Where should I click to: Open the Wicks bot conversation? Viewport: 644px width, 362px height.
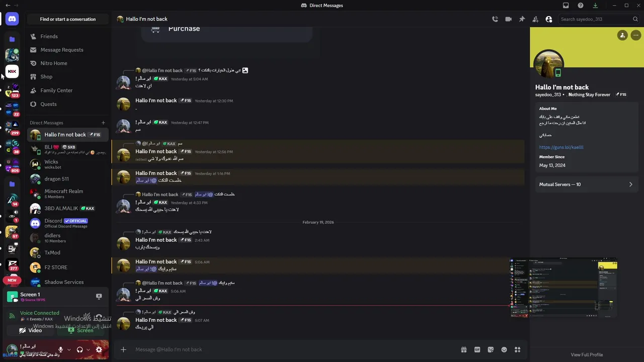67,164
